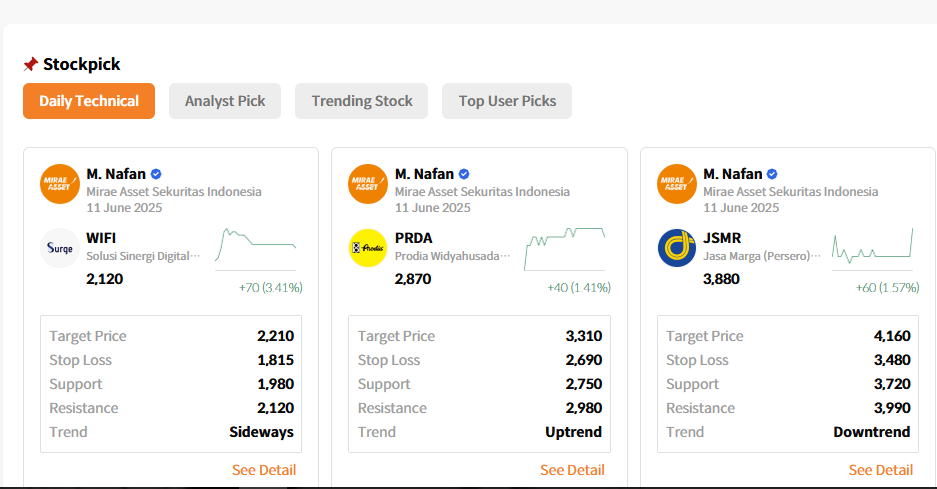This screenshot has height=489, width=937.
Task: Switch to the Analyst Pick tab
Action: [x=225, y=101]
